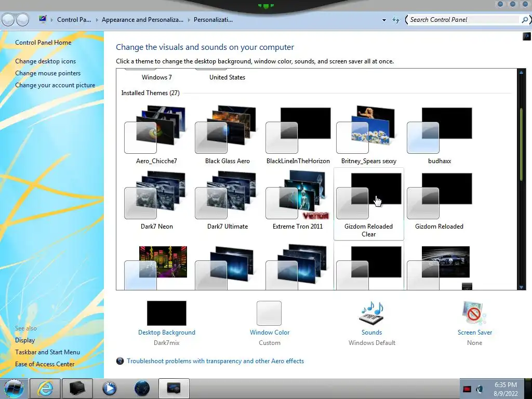Open Window Color swatch icon
532x399 pixels.
tap(269, 313)
